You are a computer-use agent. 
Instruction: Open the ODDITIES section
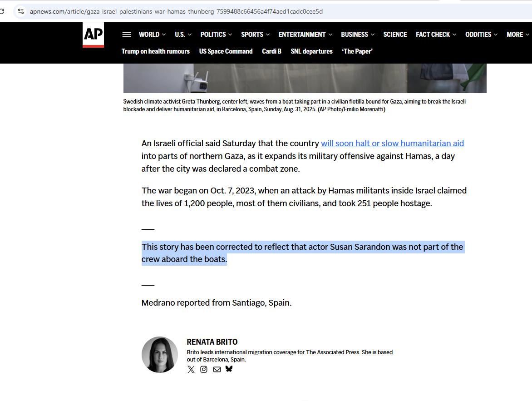478,35
